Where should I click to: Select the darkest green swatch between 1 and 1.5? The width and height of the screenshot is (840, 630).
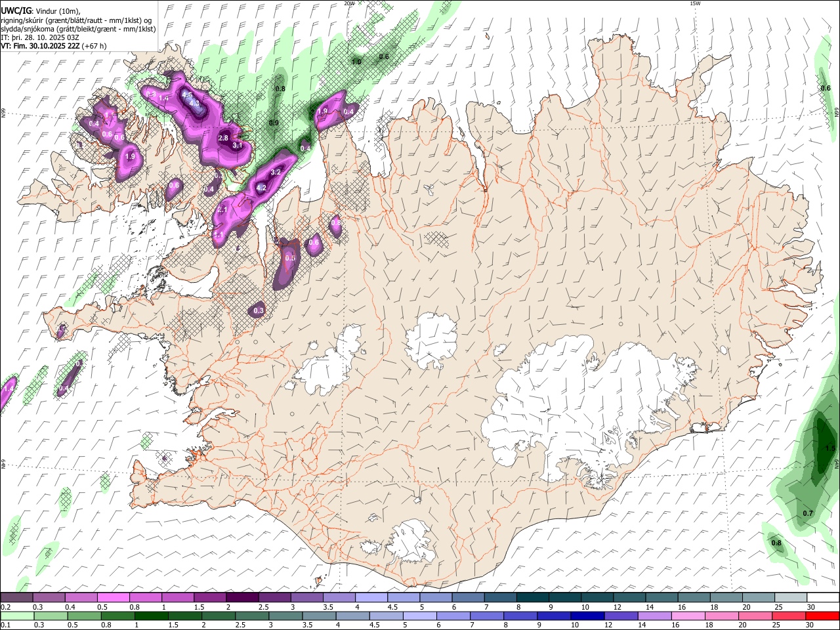coord(151,616)
